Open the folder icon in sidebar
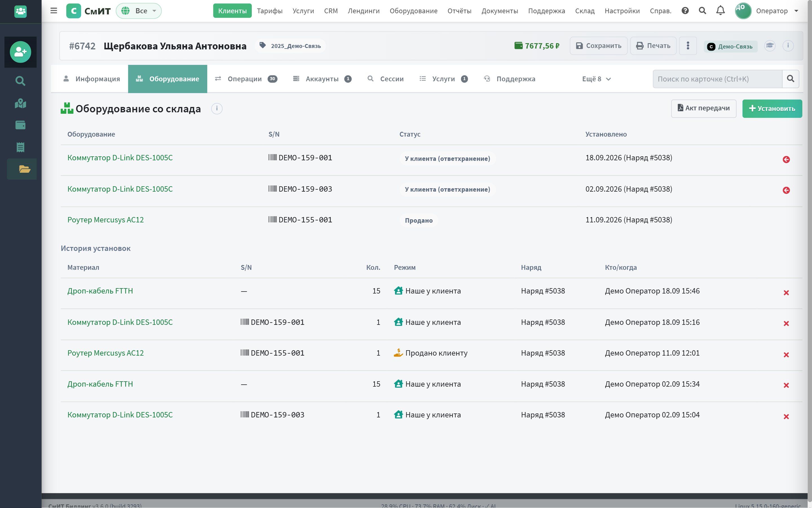 point(25,169)
